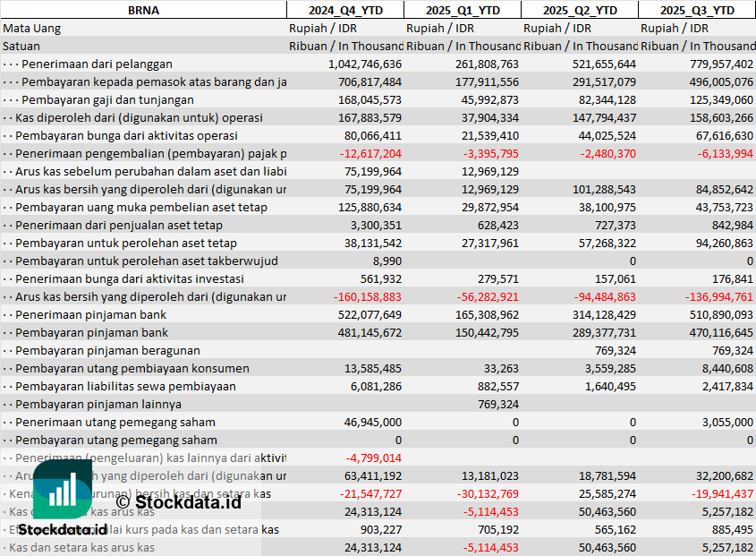
Task: Select the Penerimaan dari pelanggan row label
Action: click(x=97, y=64)
